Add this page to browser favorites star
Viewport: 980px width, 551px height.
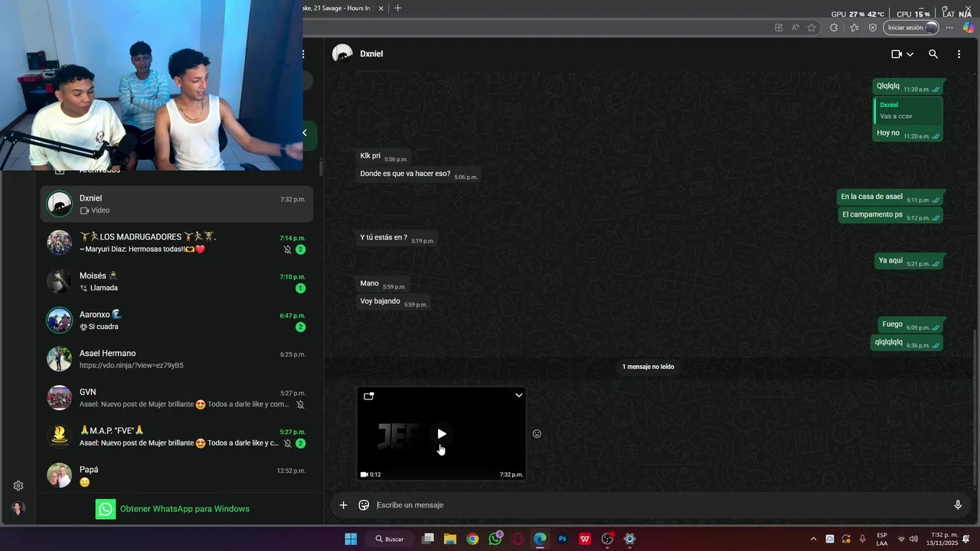point(812,28)
